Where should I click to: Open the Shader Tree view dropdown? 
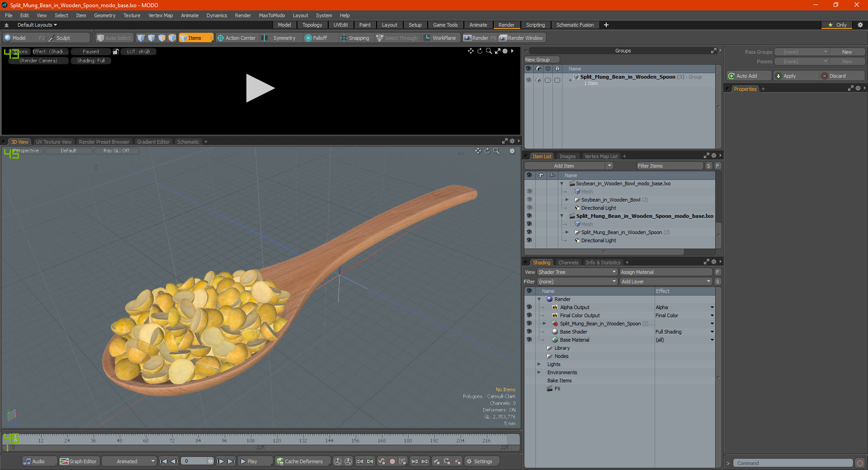577,272
